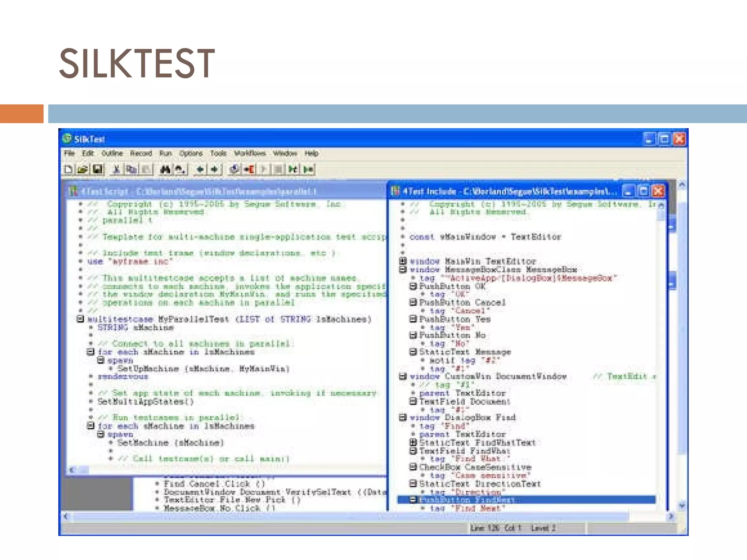
Task: Collapse the multitestcase MyParallelTest node
Action: (80, 319)
